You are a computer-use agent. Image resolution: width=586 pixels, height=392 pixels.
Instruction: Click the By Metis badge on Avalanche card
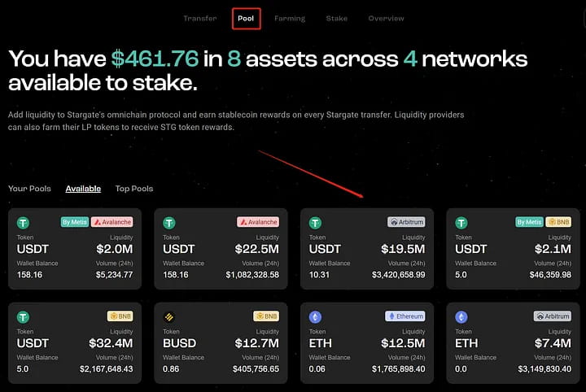pos(74,221)
